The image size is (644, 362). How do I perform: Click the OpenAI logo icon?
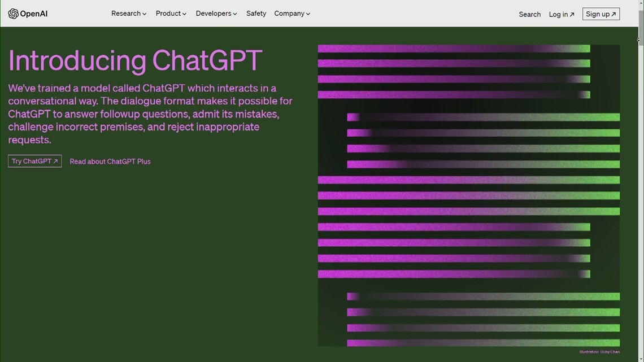pos(13,14)
